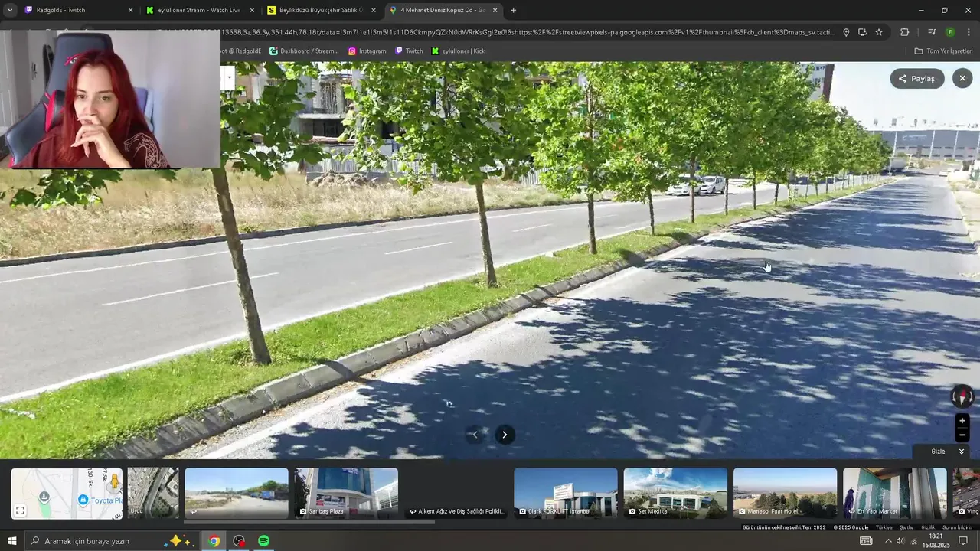Open the Set Medikal photo

pos(675,494)
